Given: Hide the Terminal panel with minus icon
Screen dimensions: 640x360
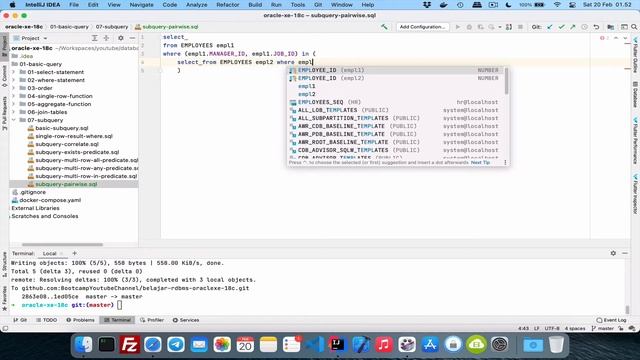Looking at the screenshot, I should click(x=625, y=253).
